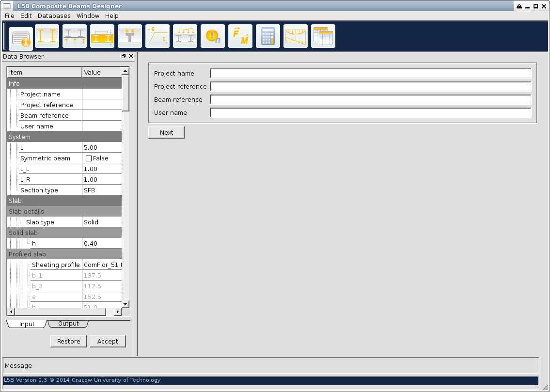Open the Slab type value Solid
The image size is (550, 392).
(101, 222)
